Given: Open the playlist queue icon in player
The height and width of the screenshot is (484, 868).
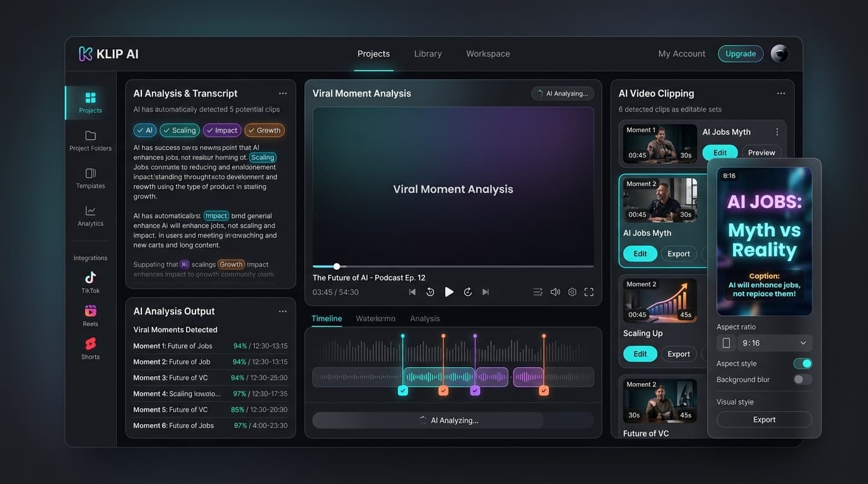Looking at the screenshot, I should [x=537, y=292].
